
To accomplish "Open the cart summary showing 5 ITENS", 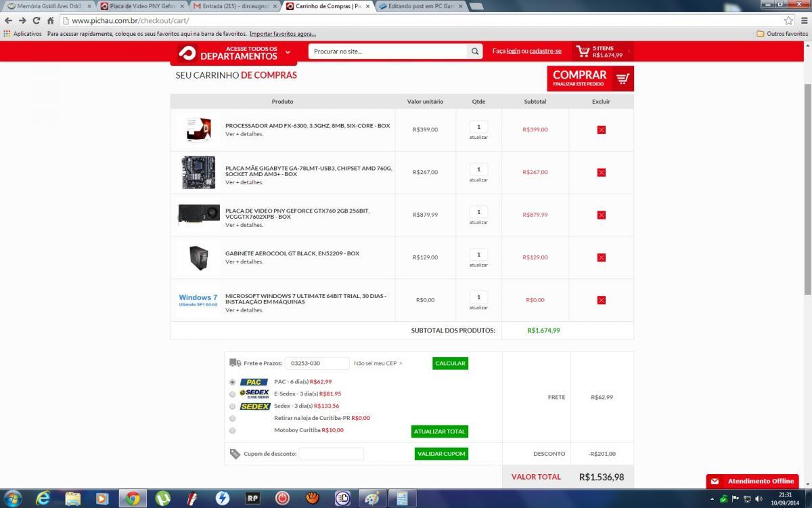I will tap(603, 51).
